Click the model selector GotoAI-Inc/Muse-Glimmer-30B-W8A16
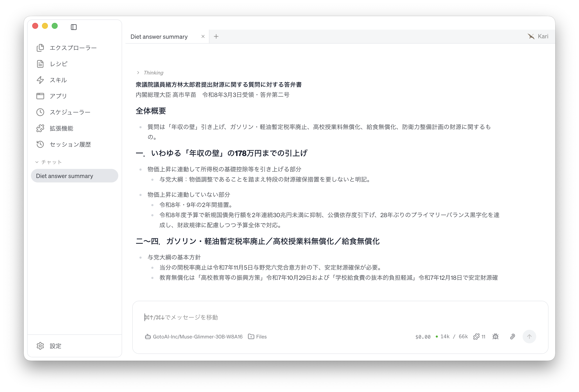Screen dimensions: 579x392 193,337
